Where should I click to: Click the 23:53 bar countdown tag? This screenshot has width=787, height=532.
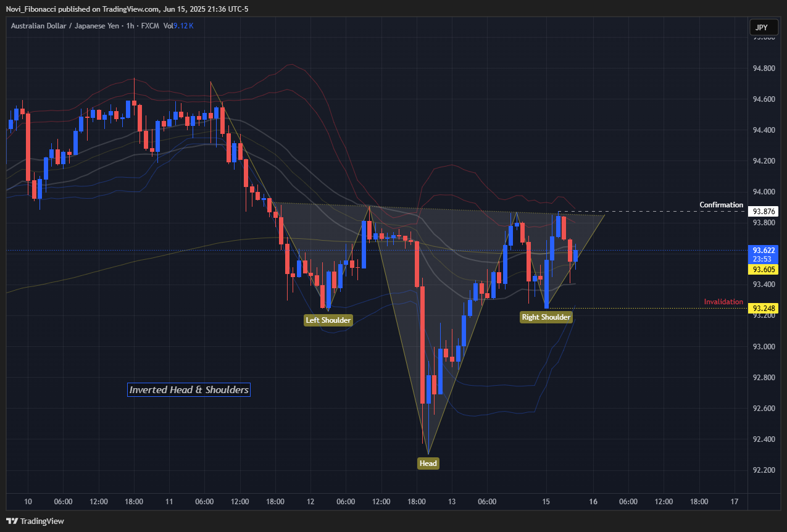763,260
